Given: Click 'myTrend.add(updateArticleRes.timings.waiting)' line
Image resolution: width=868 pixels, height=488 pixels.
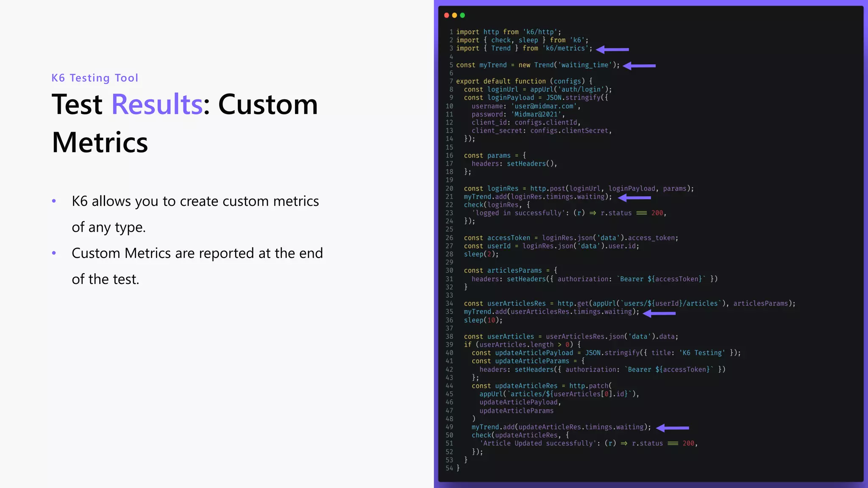Looking at the screenshot, I should coord(561,427).
